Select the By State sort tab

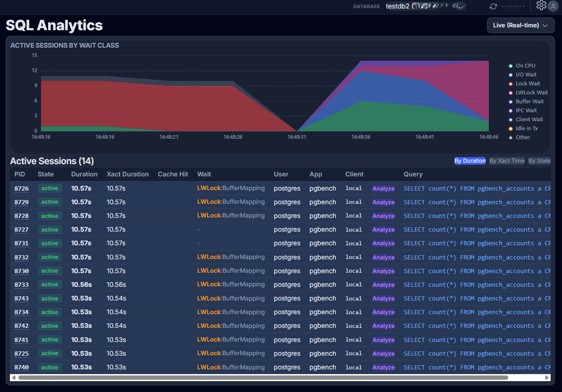[x=539, y=161]
